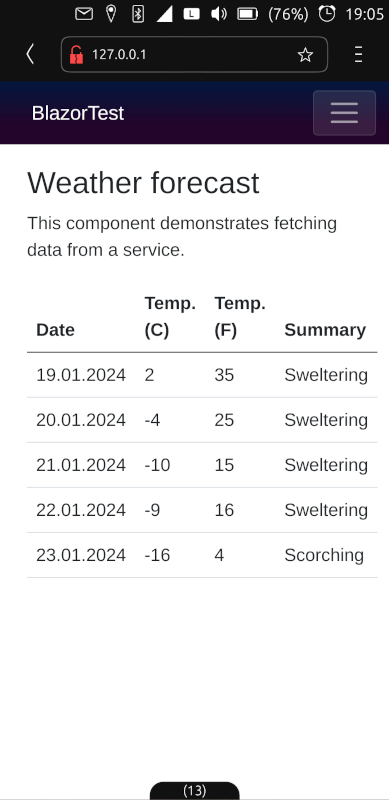The width and height of the screenshot is (389, 800).
Task: Click the Date column header
Action: pyautogui.click(x=55, y=330)
